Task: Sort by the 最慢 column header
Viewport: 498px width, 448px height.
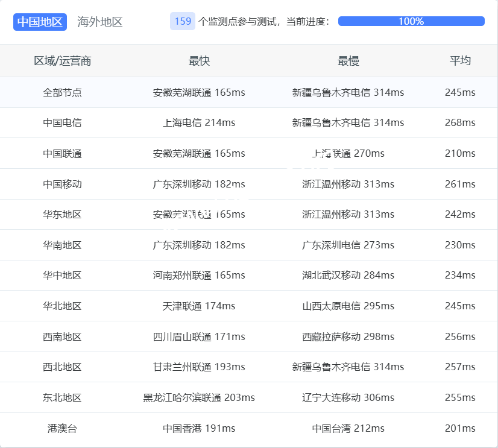Action: click(348, 61)
